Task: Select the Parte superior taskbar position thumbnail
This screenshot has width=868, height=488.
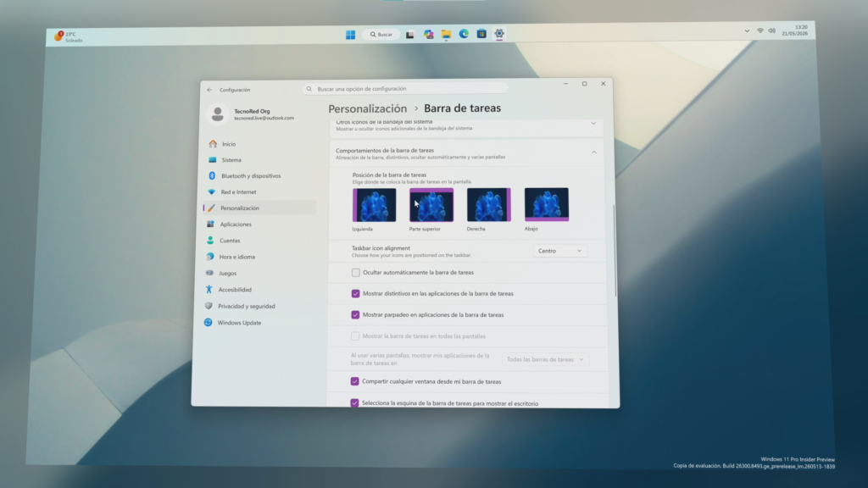Action: coord(431,205)
